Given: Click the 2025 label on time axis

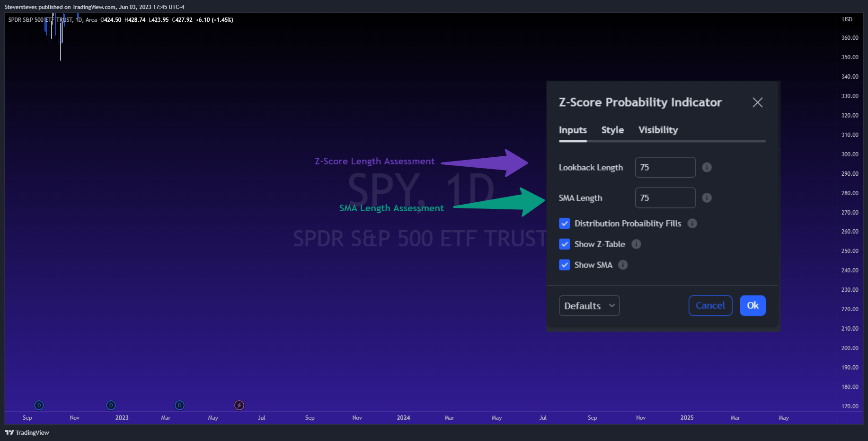Looking at the screenshot, I should coord(687,418).
